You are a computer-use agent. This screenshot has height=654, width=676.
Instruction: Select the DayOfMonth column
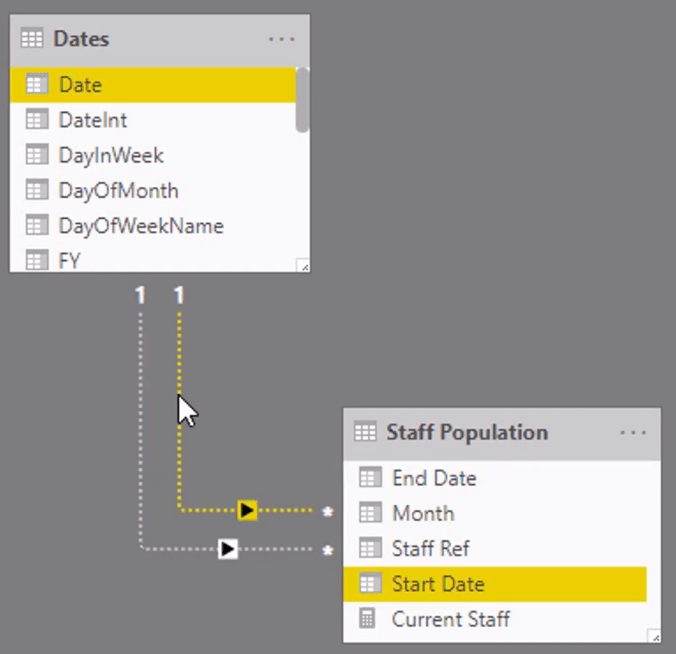(x=153, y=191)
